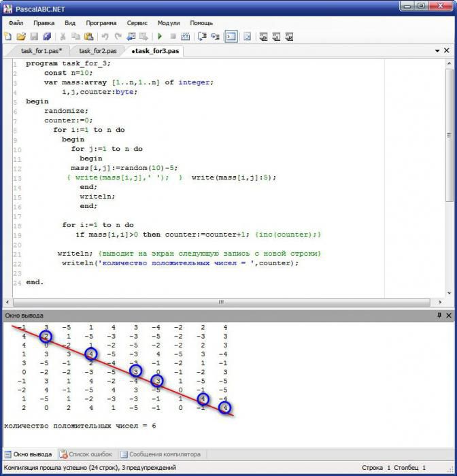457x476 pixels.
Task: Click the navigate forward toolbar icon
Action: (x=143, y=37)
